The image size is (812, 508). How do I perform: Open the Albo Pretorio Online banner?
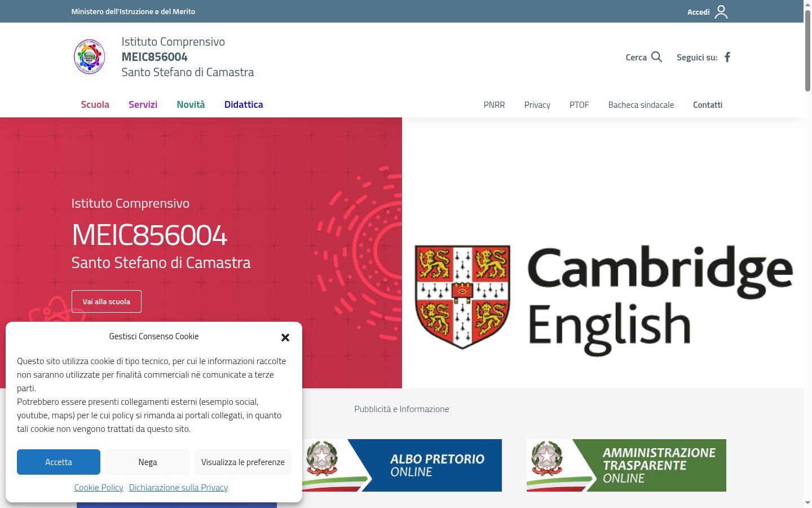click(402, 465)
